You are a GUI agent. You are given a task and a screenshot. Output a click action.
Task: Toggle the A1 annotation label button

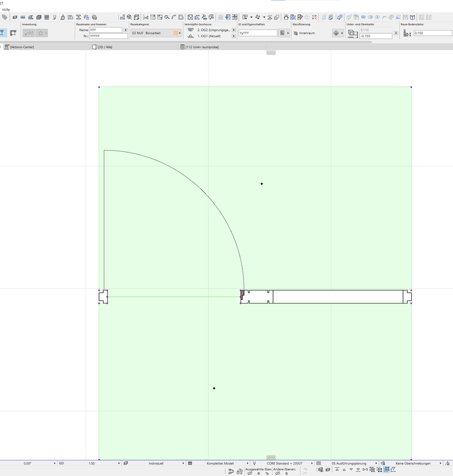(x=29, y=33)
